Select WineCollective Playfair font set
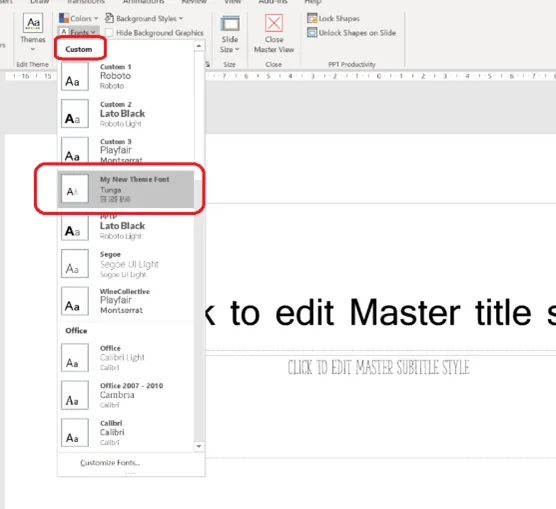Image resolution: width=556 pixels, height=509 pixels. [x=126, y=301]
